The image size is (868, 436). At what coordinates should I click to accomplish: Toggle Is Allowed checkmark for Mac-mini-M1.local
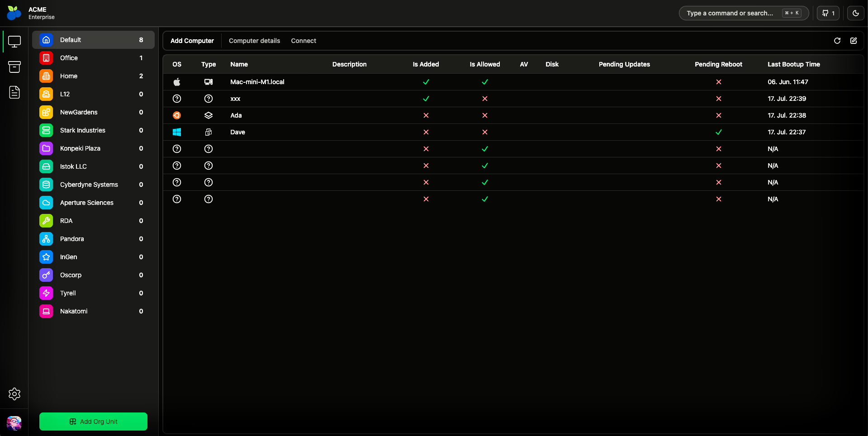pyautogui.click(x=484, y=82)
